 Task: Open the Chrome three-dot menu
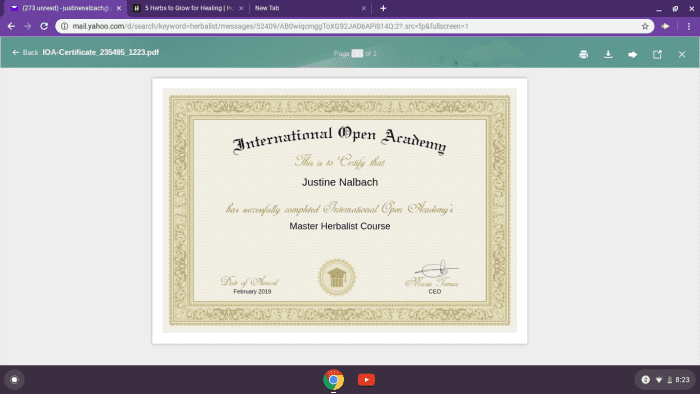coord(689,26)
